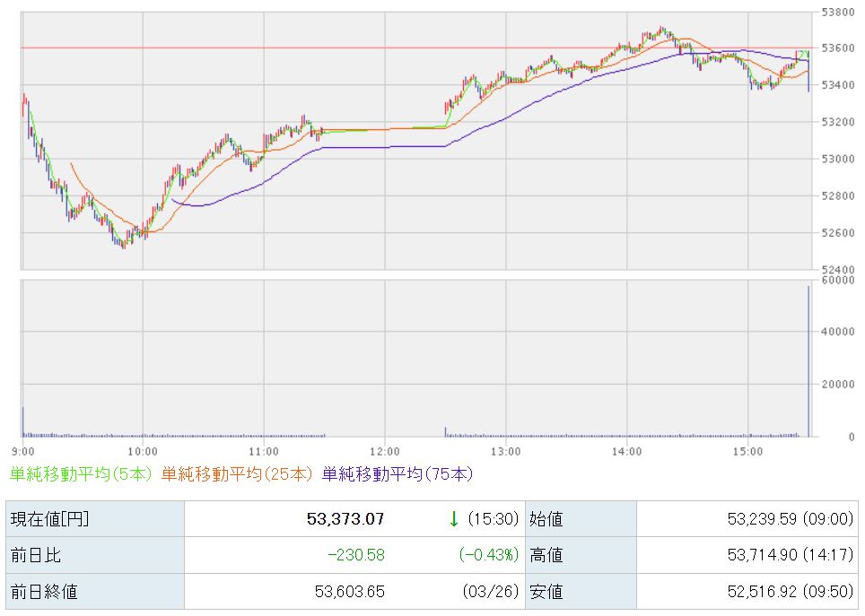
Task: Select the current value 53,373.07
Action: (345, 518)
